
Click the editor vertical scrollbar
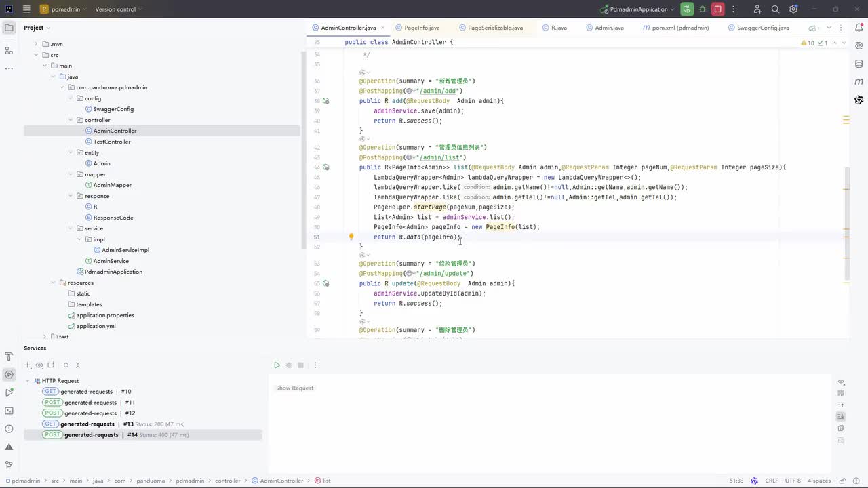click(x=846, y=224)
